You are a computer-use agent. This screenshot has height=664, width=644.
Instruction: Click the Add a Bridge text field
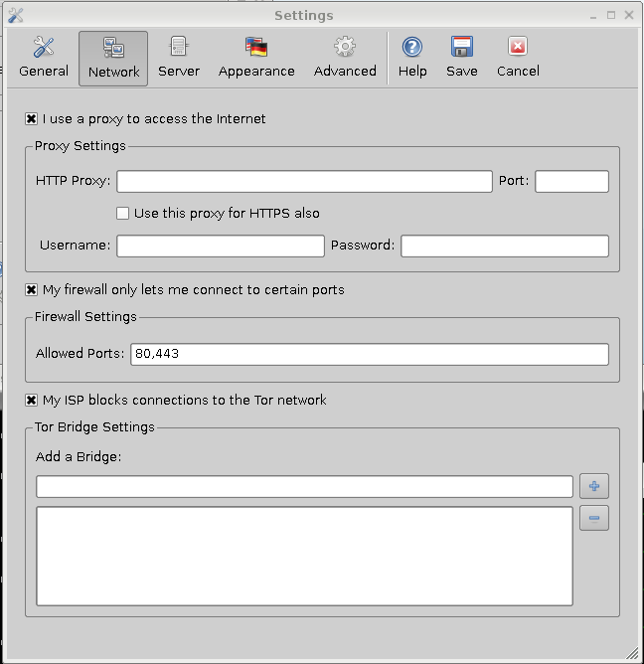[x=304, y=486]
